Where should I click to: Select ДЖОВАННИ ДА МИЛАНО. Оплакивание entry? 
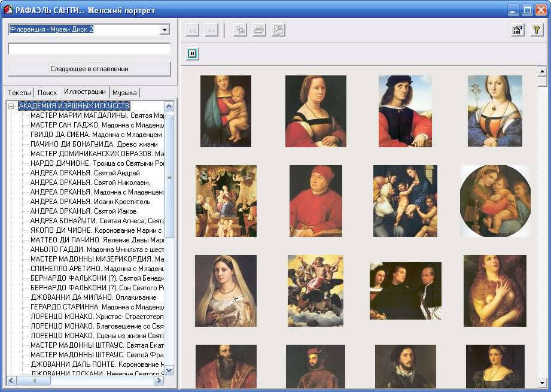coord(93,297)
